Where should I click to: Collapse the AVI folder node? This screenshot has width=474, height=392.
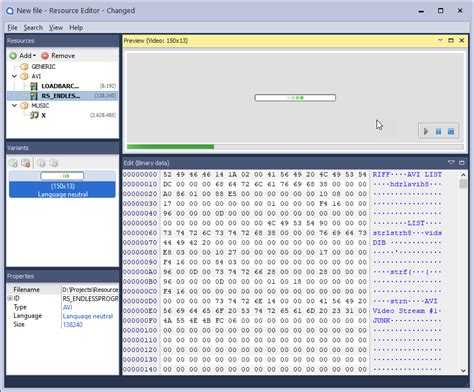(x=14, y=76)
